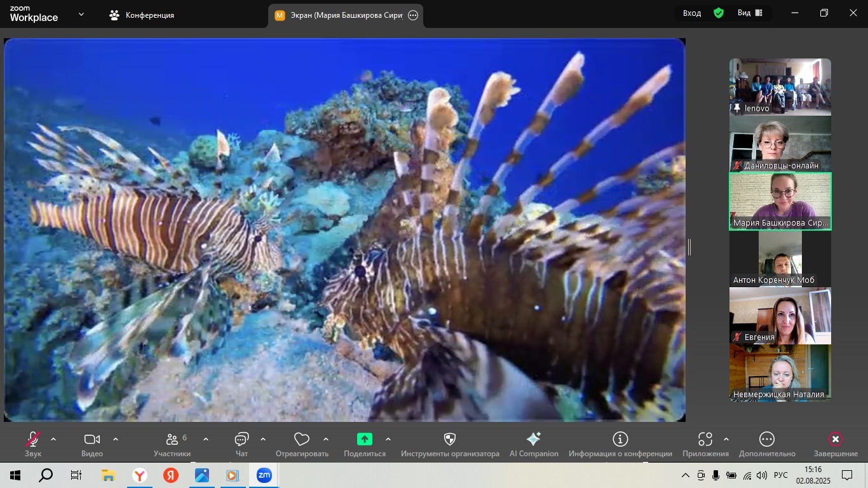Expand audio options arrow beside Звук
The width and height of the screenshot is (868, 488).
tap(53, 439)
